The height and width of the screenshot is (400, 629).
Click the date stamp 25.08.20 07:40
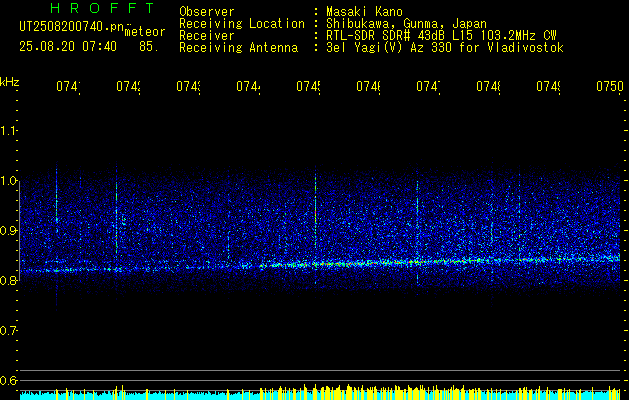click(68, 47)
